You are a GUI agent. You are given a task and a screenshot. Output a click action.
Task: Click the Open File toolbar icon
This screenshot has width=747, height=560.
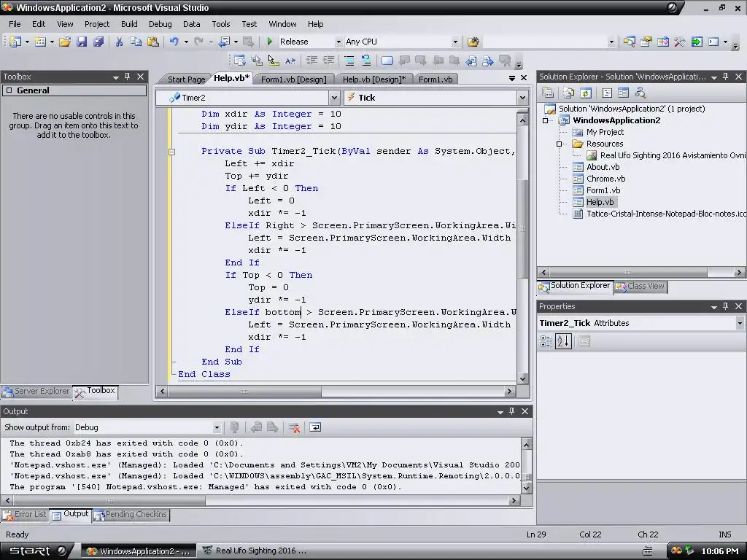click(65, 42)
